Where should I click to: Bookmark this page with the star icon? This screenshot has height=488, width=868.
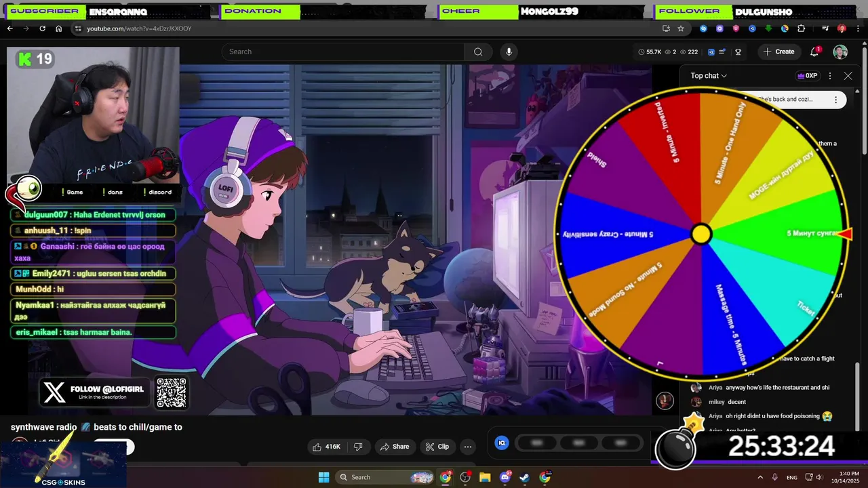pyautogui.click(x=681, y=28)
